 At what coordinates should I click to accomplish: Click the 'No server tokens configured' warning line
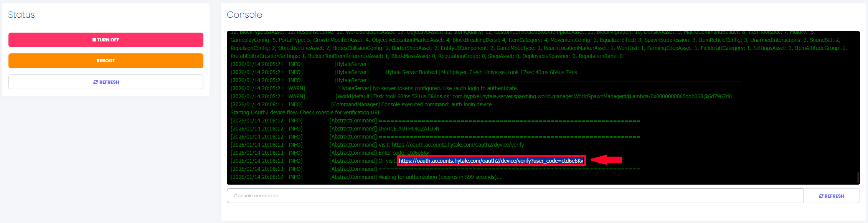click(374, 88)
